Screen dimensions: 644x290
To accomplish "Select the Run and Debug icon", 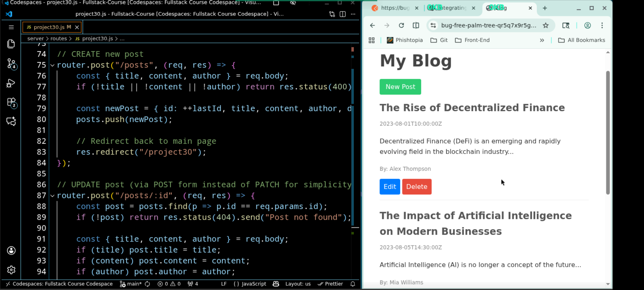I will [11, 83].
